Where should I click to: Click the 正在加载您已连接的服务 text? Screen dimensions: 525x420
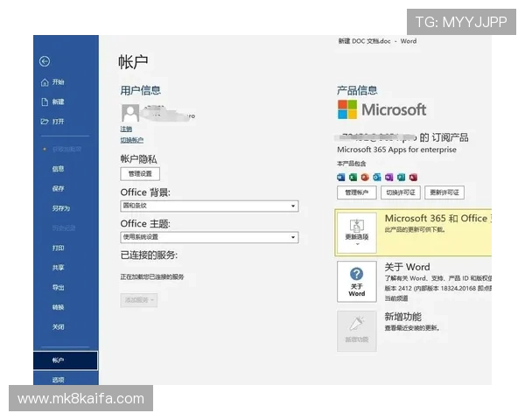152,276
